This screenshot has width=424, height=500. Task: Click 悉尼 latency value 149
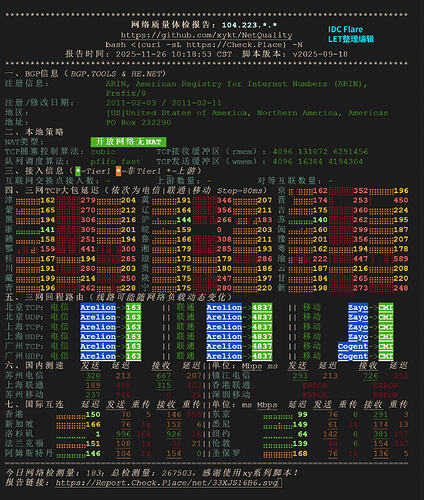300,424
